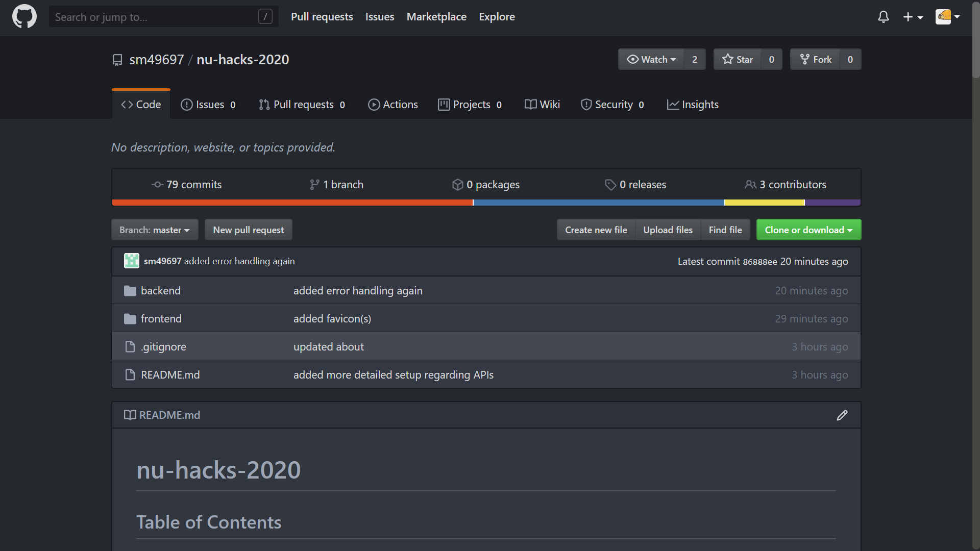Open the plus create-new dropdown
980x551 pixels.
tap(912, 17)
